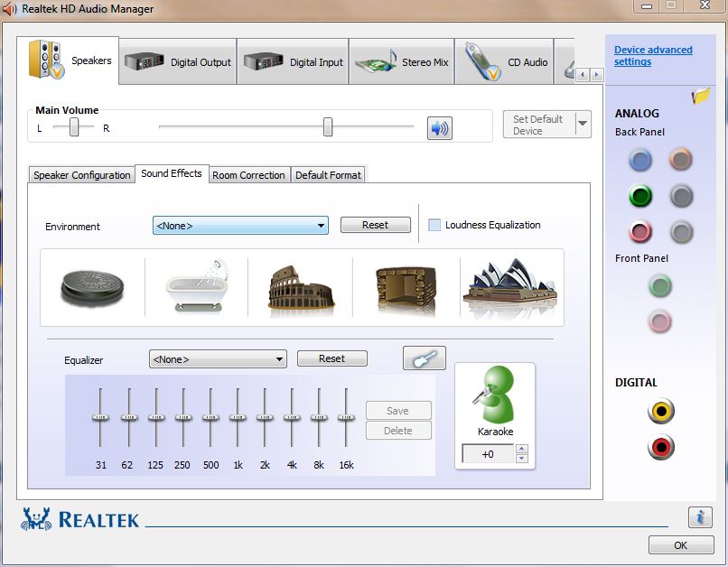This screenshot has width=728, height=567.
Task: Click the guitar equalizer preset icon
Action: click(424, 358)
